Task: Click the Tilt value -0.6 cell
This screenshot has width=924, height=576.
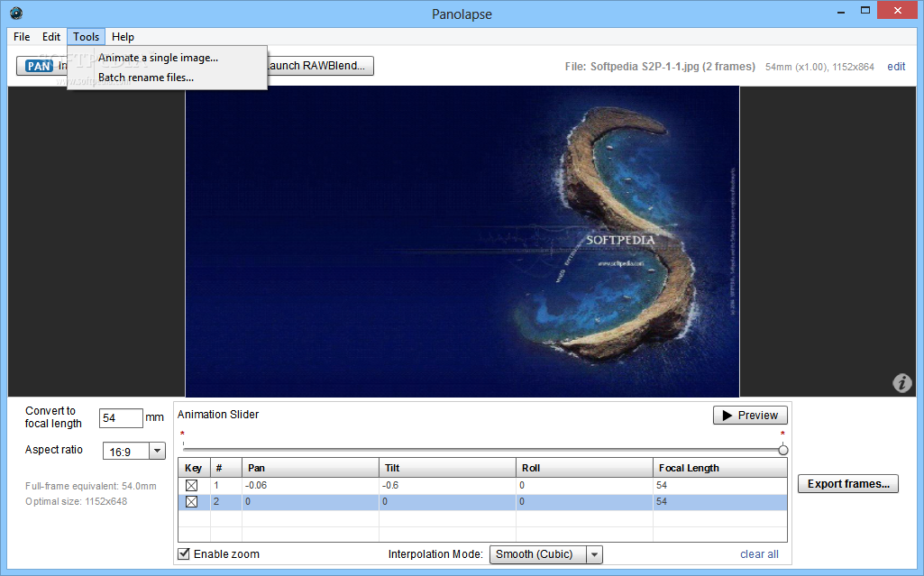Action: tap(447, 485)
